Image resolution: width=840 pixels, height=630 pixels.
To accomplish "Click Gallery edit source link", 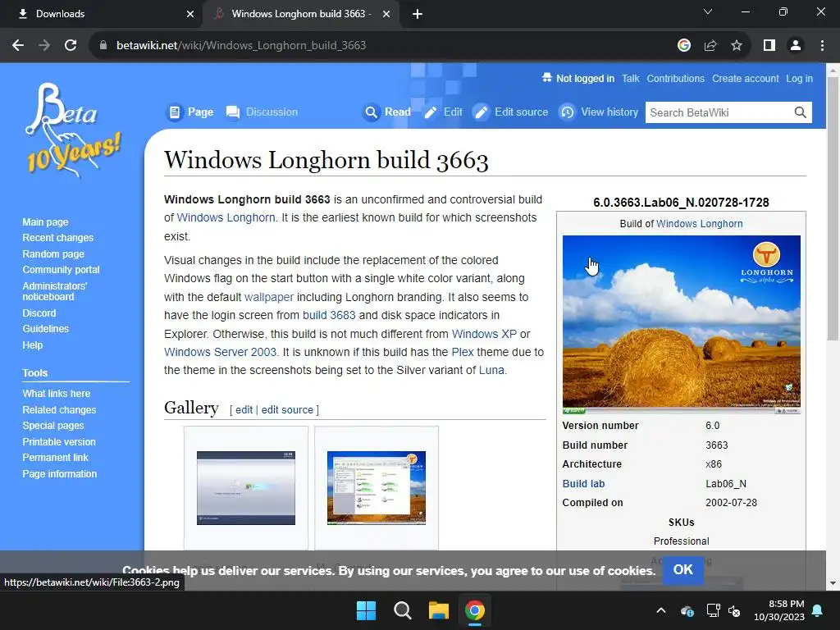I will pos(287,410).
